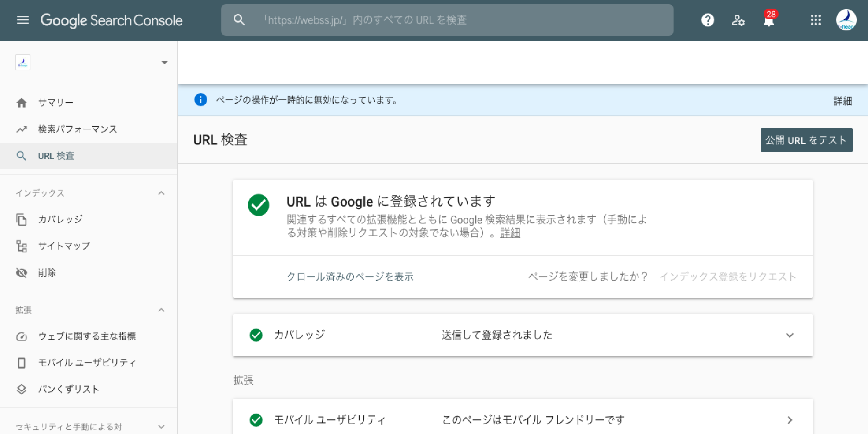Open the account profile avatar

click(846, 20)
